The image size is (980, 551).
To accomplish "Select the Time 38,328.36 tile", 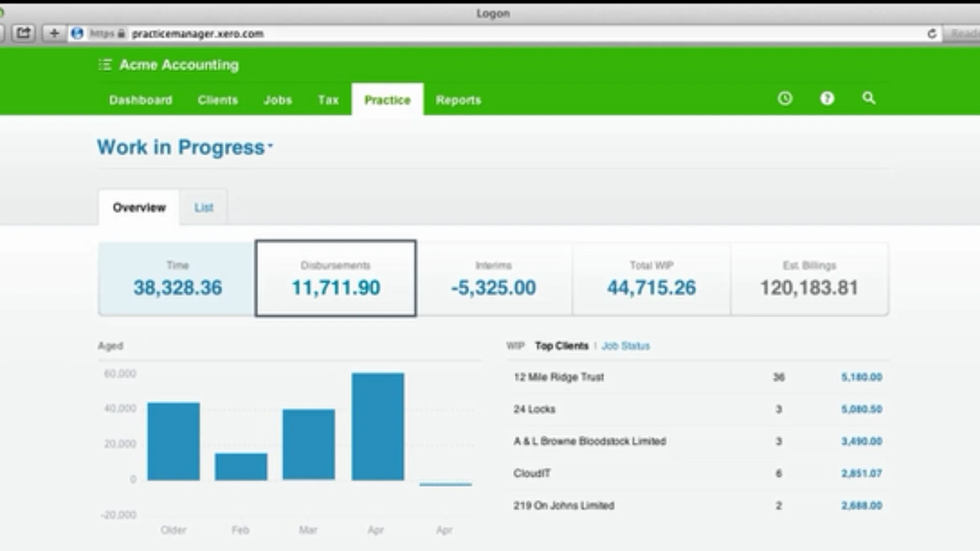I will pos(177,279).
